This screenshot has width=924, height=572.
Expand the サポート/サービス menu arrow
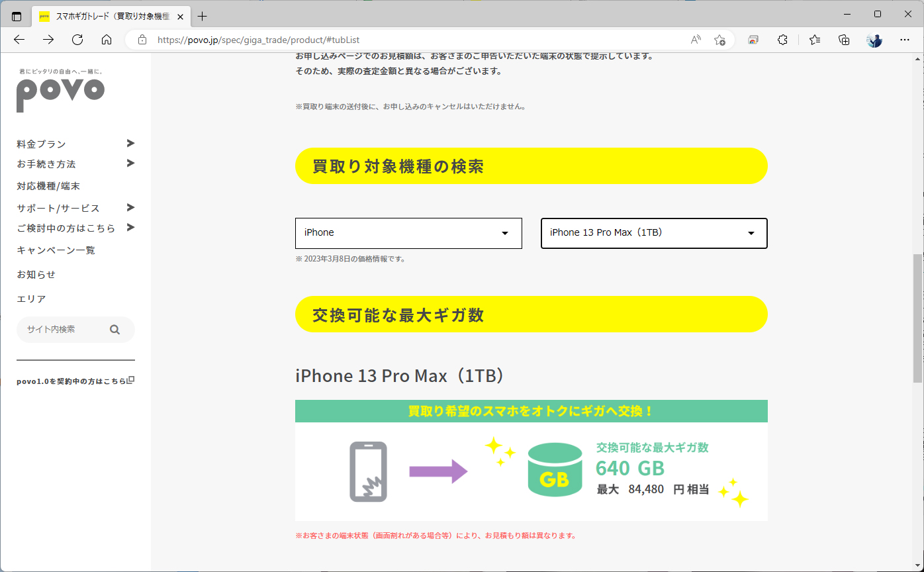[x=130, y=207]
